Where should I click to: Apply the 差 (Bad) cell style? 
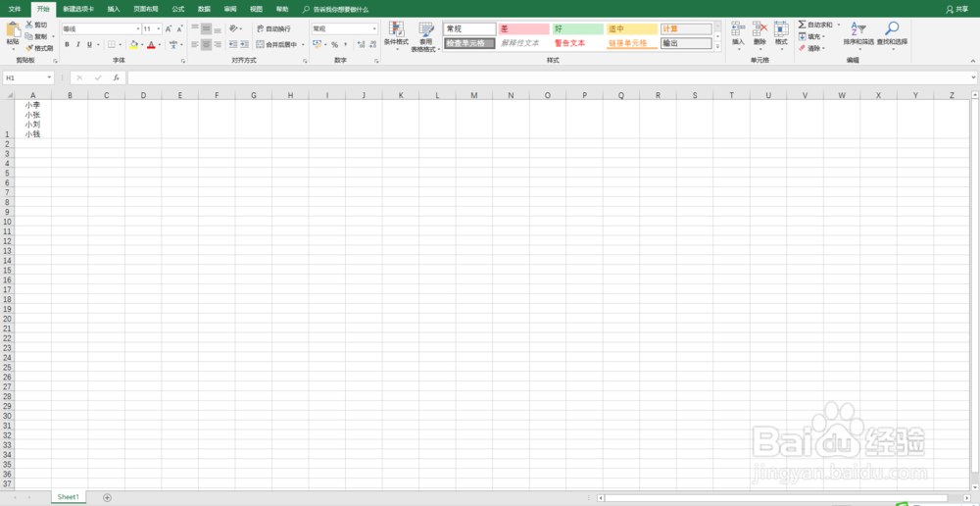point(523,28)
